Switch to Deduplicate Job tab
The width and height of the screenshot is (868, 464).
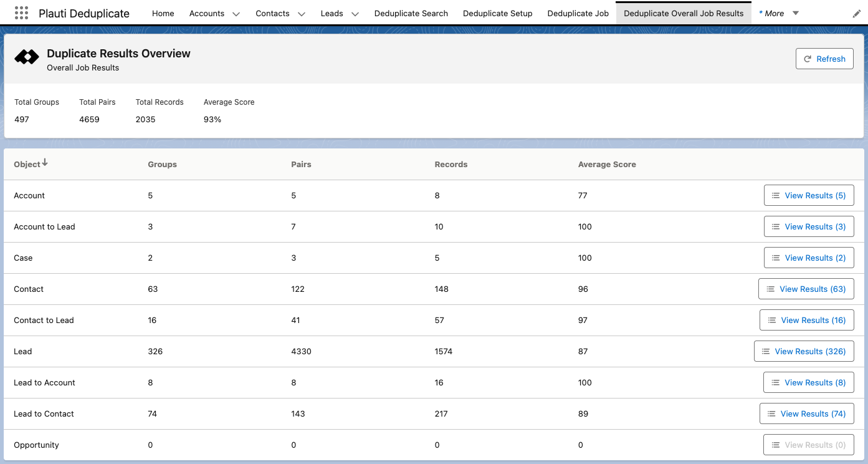pos(578,13)
